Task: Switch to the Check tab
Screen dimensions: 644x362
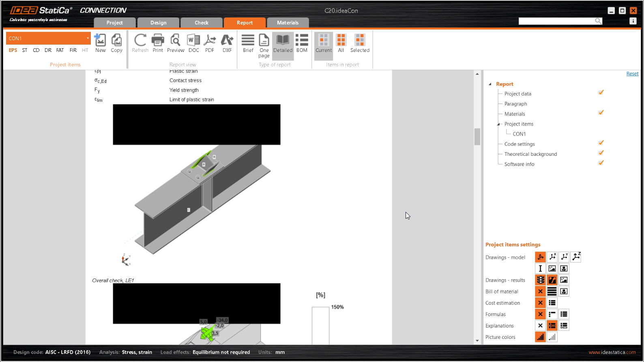Action: tap(202, 23)
